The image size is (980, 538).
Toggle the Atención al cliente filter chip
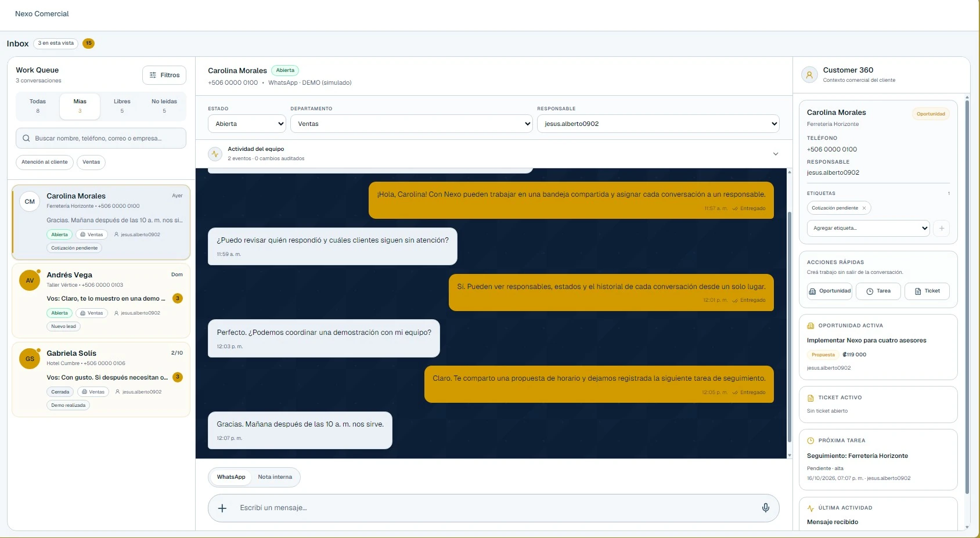click(x=45, y=162)
